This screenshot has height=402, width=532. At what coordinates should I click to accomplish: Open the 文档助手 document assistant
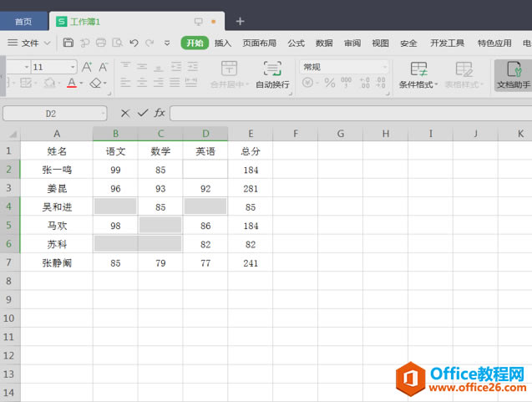tap(514, 75)
